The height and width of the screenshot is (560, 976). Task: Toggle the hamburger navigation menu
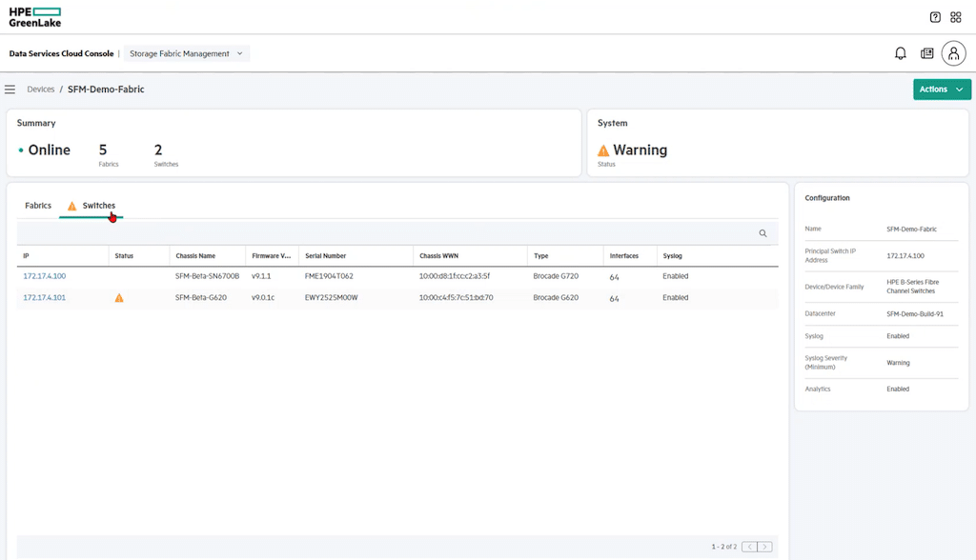tap(10, 90)
